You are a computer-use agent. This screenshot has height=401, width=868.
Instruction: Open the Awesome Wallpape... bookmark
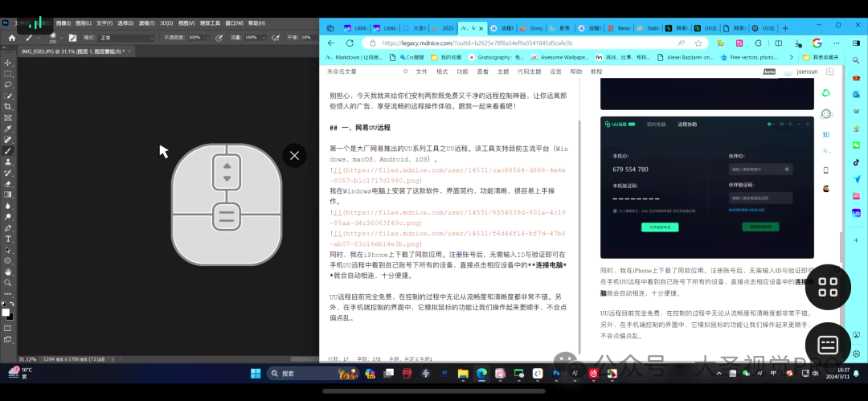559,57
